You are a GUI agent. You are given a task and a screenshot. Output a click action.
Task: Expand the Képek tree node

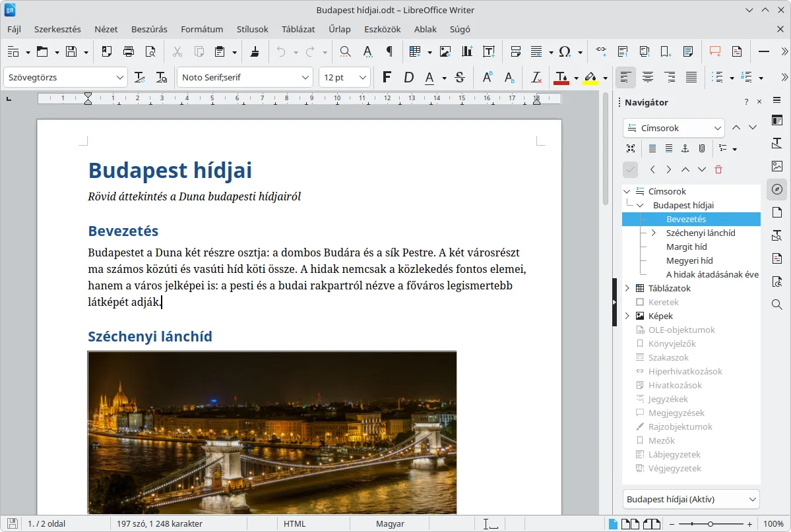(627, 316)
